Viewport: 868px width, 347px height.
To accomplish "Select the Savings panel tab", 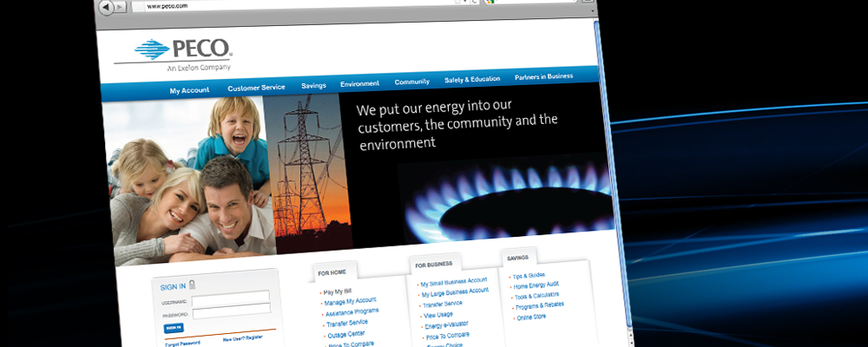I will [517, 258].
